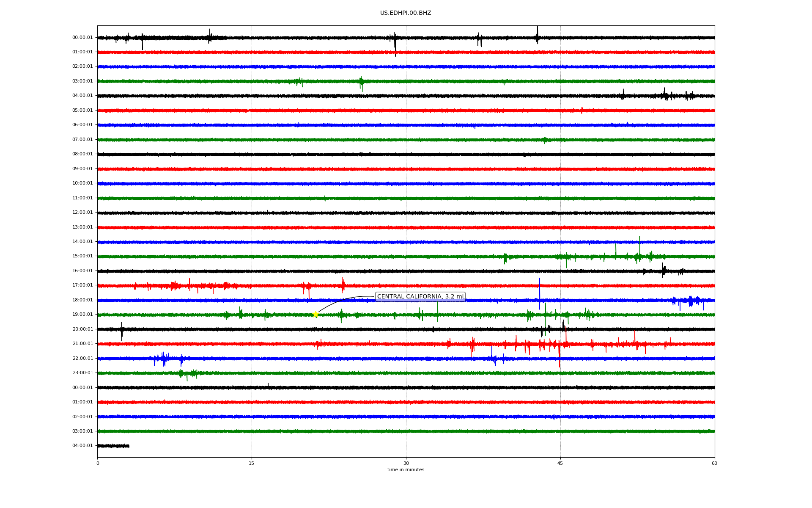Select the 18:00:01 time label
The width and height of the screenshot is (812, 508).
point(82,300)
